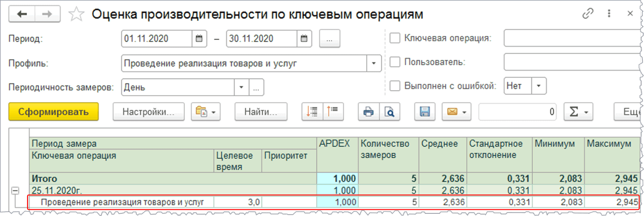Viewport: 644px width, 216px height.
Task: Open print preview with magnifier icon
Action: point(389,112)
